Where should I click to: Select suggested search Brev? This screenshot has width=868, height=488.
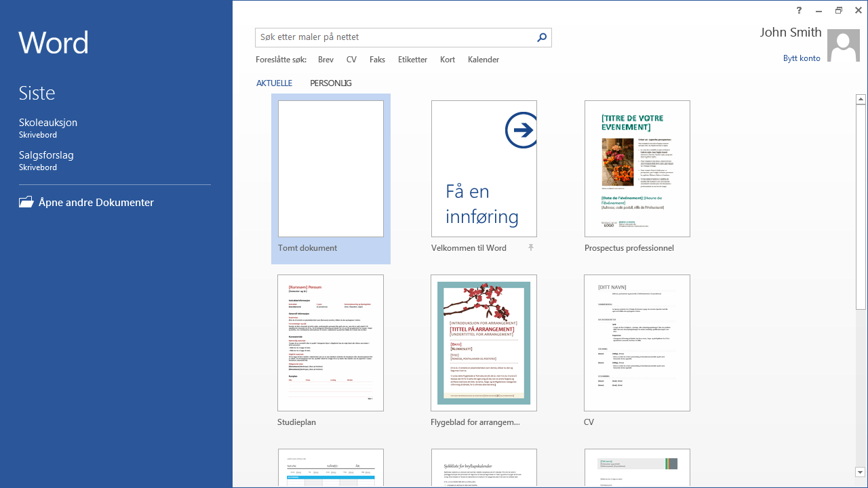[325, 60]
